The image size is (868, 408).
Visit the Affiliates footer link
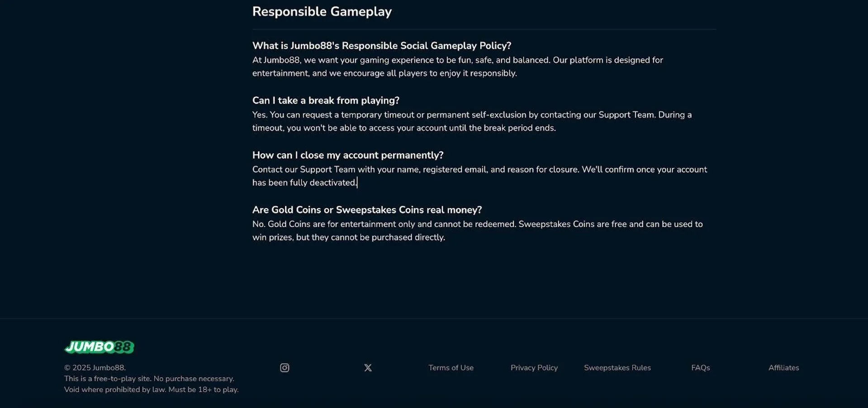point(783,368)
